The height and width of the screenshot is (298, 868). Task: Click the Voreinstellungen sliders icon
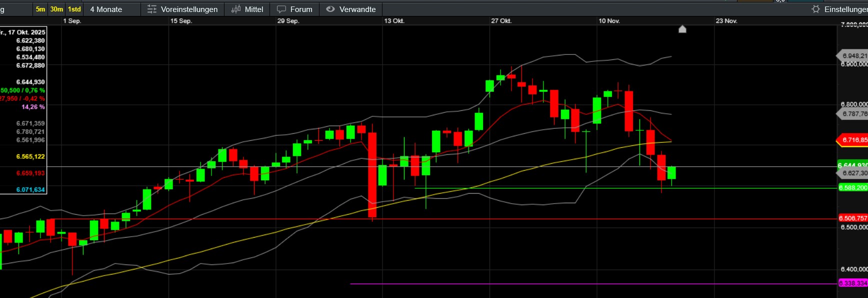point(152,9)
